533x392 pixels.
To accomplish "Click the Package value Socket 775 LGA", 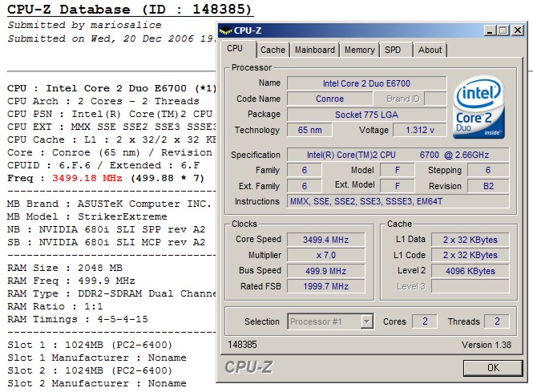I will [x=366, y=115].
